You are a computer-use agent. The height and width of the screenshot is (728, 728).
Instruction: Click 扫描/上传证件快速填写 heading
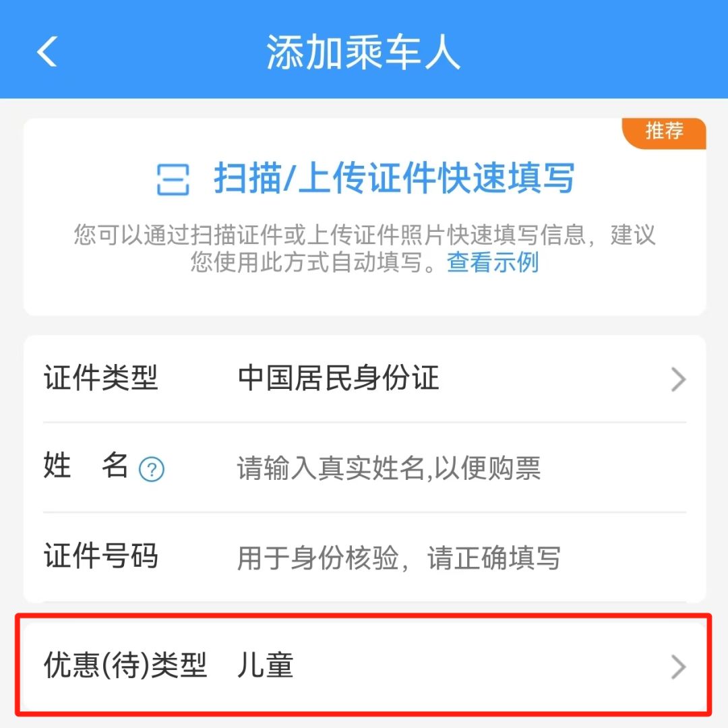394,178
